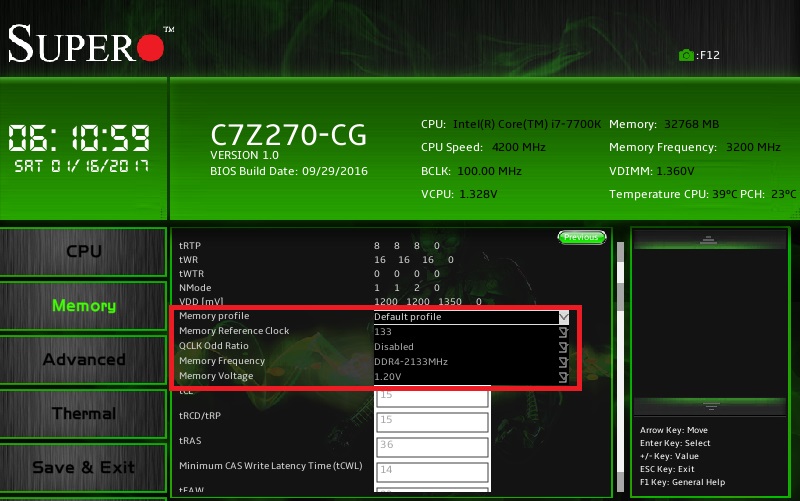Click the 'C7Z270-CG' board model name
This screenshot has width=800, height=501.
click(288, 135)
